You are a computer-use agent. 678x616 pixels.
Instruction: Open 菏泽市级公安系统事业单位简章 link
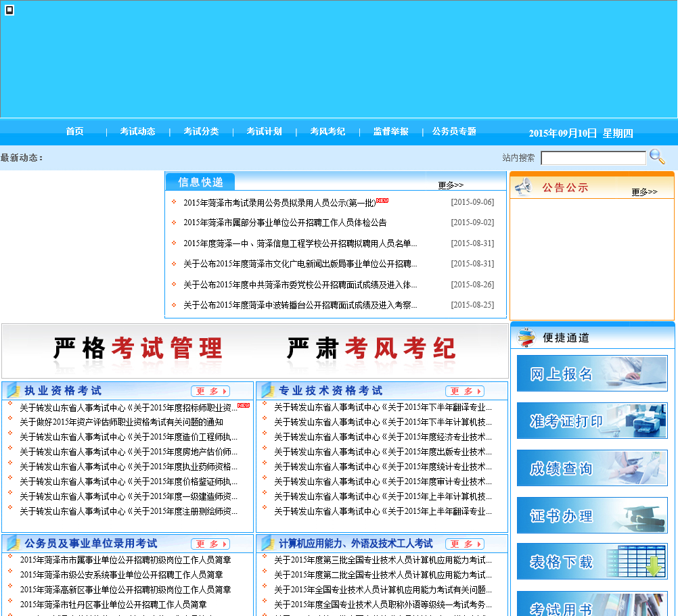coord(122,575)
